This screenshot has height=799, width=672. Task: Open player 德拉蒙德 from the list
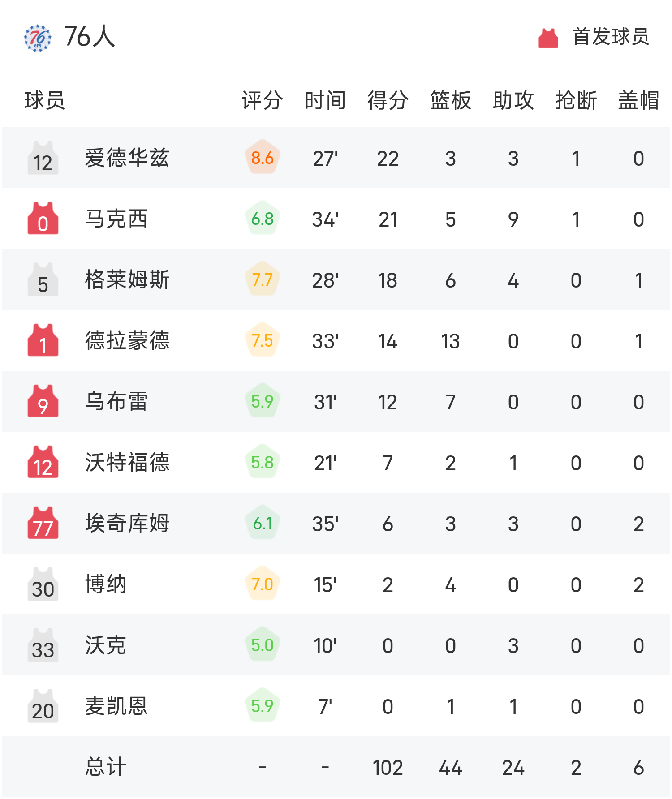pyautogui.click(x=127, y=340)
